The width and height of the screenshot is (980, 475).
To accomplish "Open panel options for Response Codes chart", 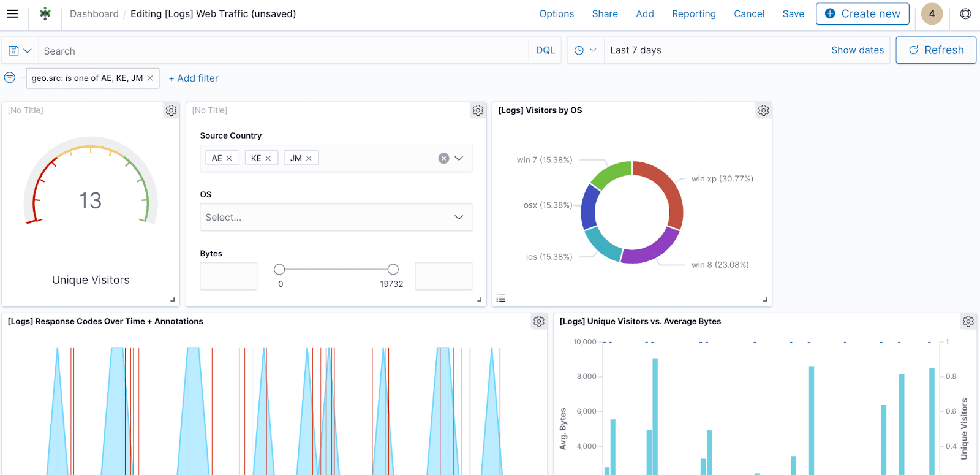I will point(538,321).
